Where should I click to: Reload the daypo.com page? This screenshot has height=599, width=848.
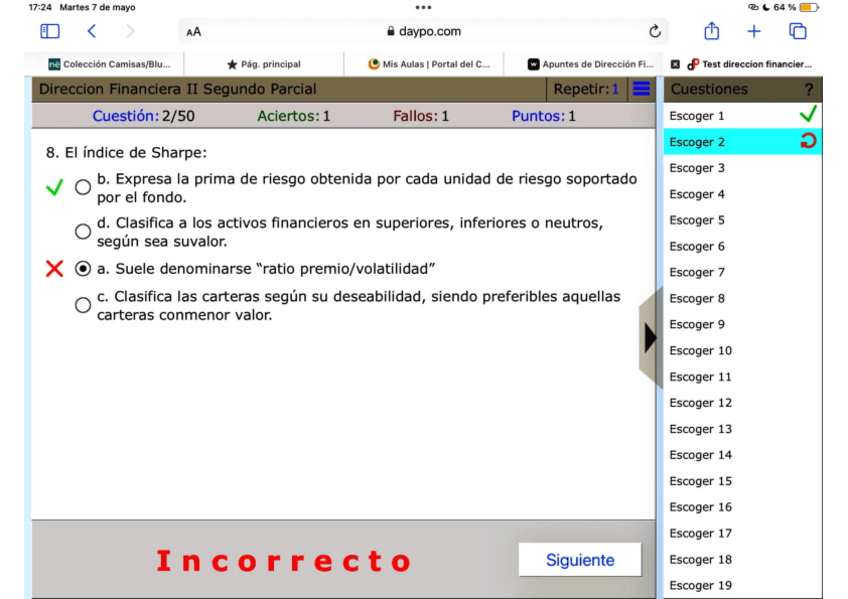(655, 31)
